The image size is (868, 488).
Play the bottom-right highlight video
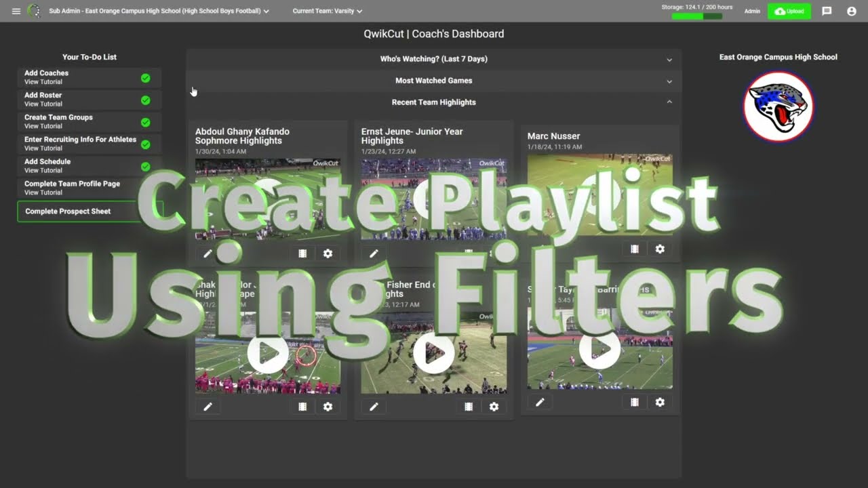click(x=600, y=348)
